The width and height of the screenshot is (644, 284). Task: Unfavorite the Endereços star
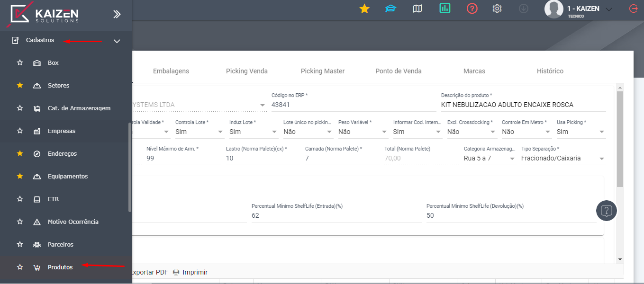pos(20,154)
